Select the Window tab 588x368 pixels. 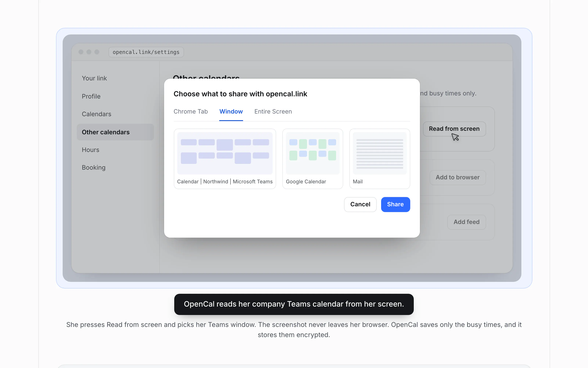pos(231,112)
